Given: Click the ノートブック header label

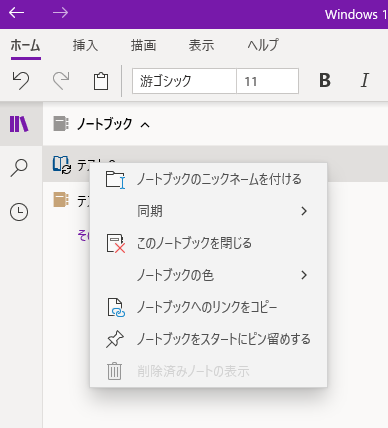Looking at the screenshot, I should point(105,124).
